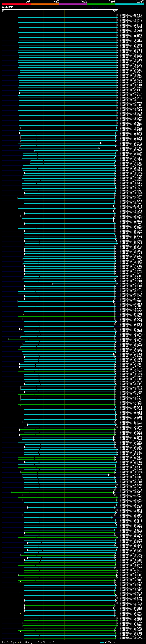Select the UniRef100_A9NUI8 label
146x644 pixels.
tap(131, 113)
